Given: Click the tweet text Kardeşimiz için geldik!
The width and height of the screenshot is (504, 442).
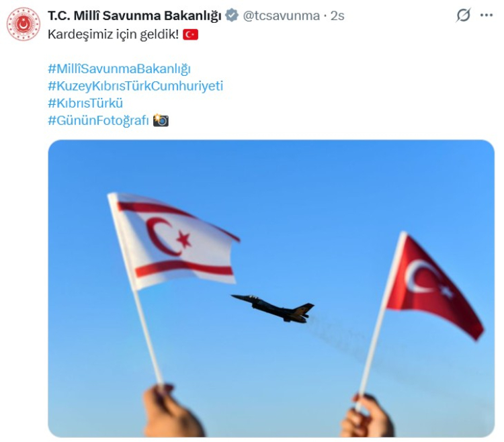Looking at the screenshot, I should (x=113, y=34).
